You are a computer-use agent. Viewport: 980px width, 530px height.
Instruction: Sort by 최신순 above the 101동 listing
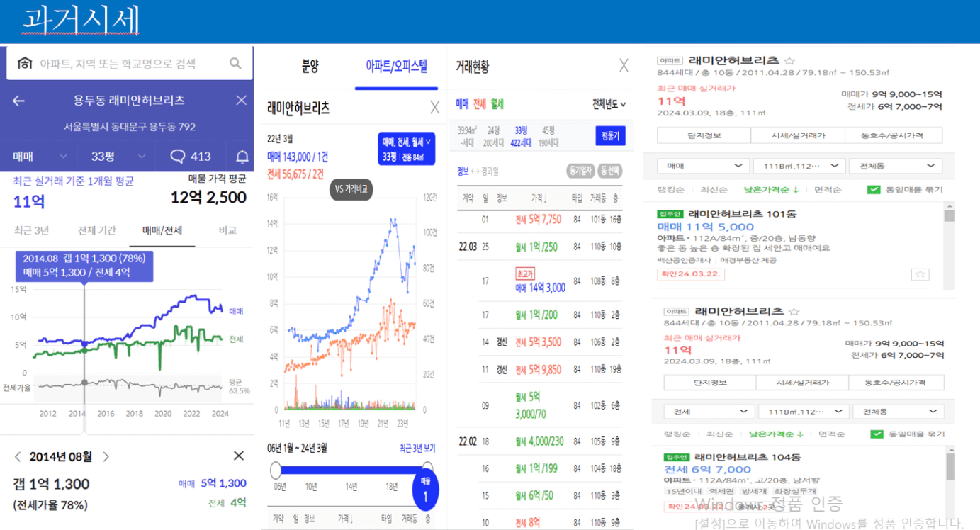(x=714, y=190)
